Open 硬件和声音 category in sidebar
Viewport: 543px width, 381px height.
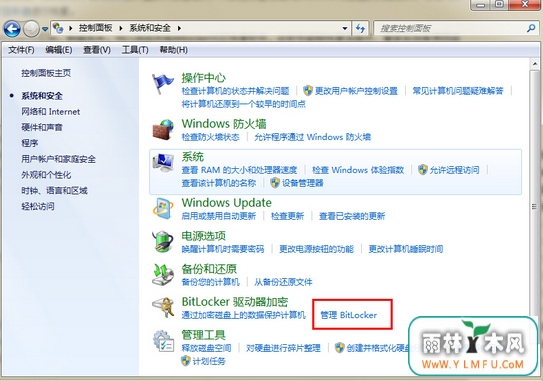[42, 127]
